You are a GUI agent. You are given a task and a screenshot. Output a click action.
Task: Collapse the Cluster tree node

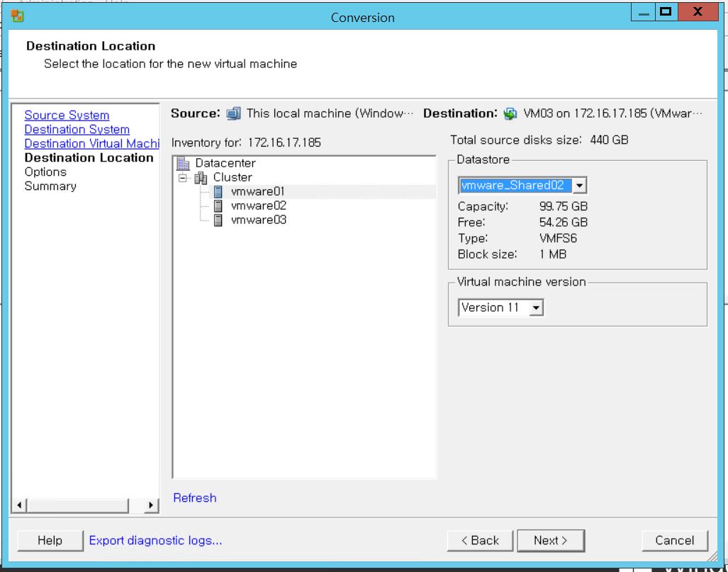coord(182,178)
